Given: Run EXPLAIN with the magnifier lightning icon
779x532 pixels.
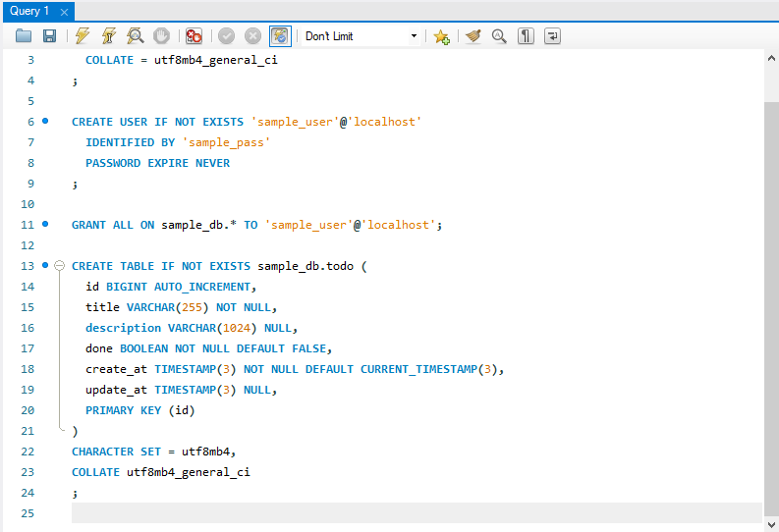Looking at the screenshot, I should (135, 36).
